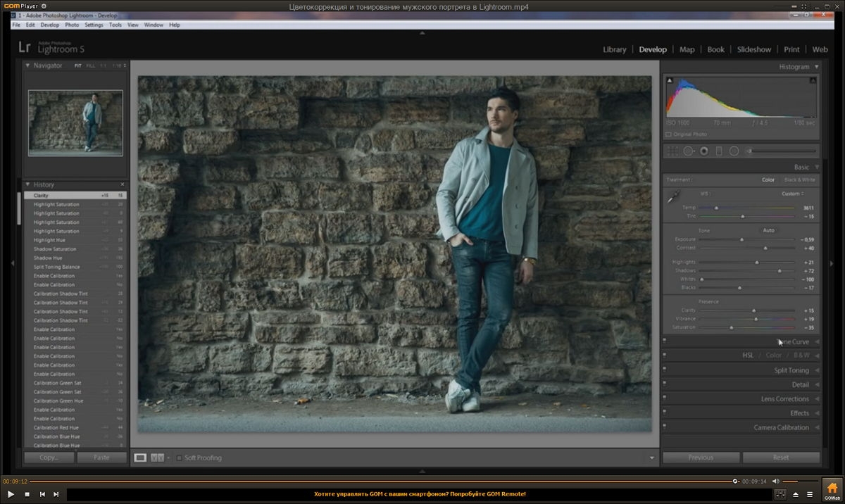
Task: Click the Exposure slider handle
Action: (741, 239)
